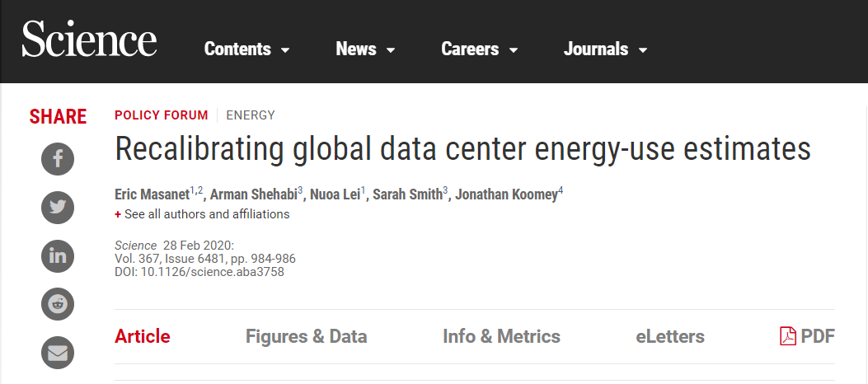The height and width of the screenshot is (384, 868).
Task: Expand the Careers dropdown menu
Action: pyautogui.click(x=479, y=49)
